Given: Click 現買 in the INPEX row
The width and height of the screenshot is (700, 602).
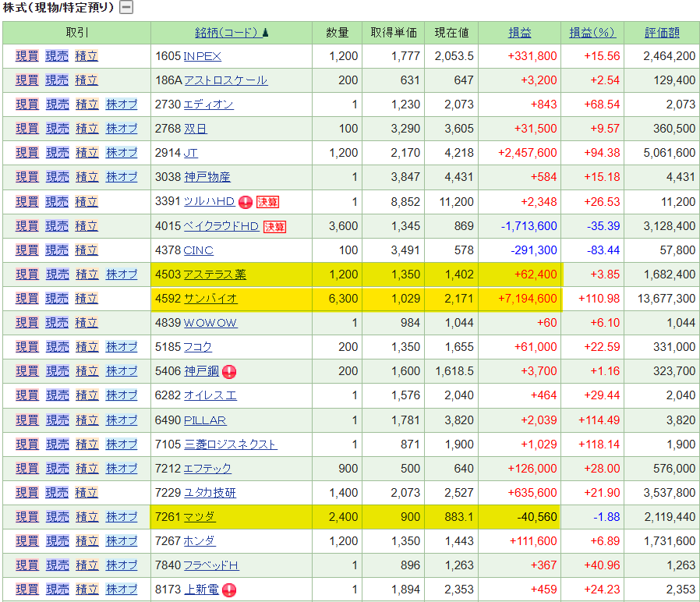Looking at the screenshot, I should tap(27, 56).
